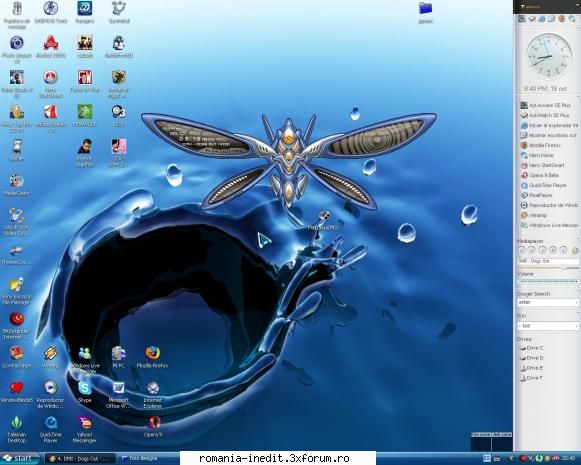
Task: Open Opera 9 Beta in the sidebar
Action: [x=540, y=175]
